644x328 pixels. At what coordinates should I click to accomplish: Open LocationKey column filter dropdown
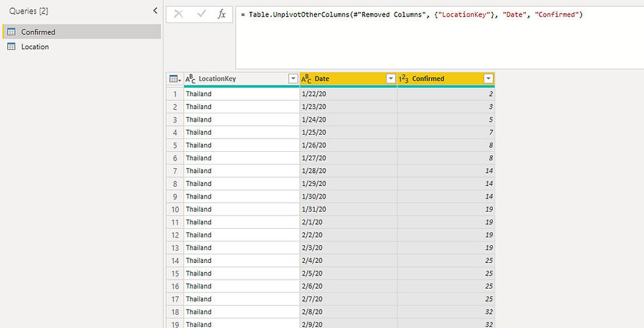(293, 78)
